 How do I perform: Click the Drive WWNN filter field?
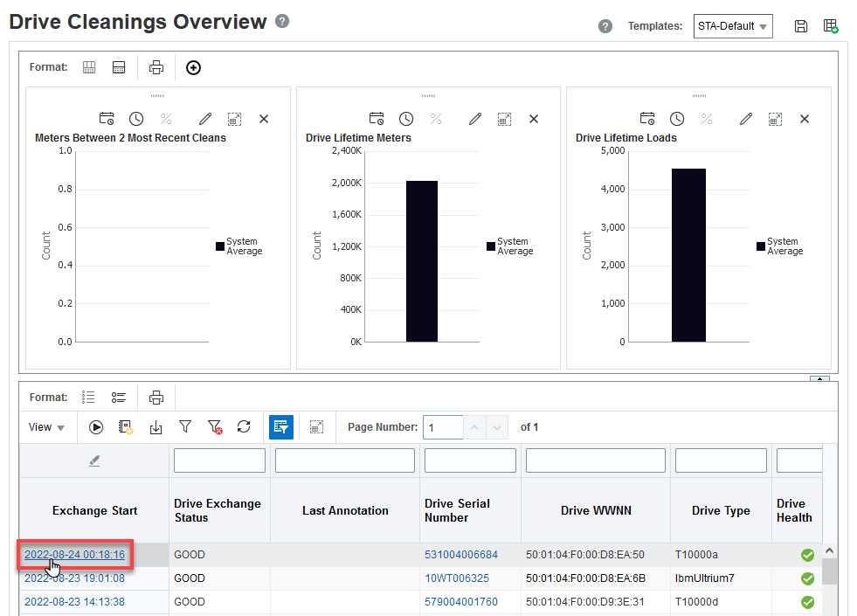[x=596, y=460]
